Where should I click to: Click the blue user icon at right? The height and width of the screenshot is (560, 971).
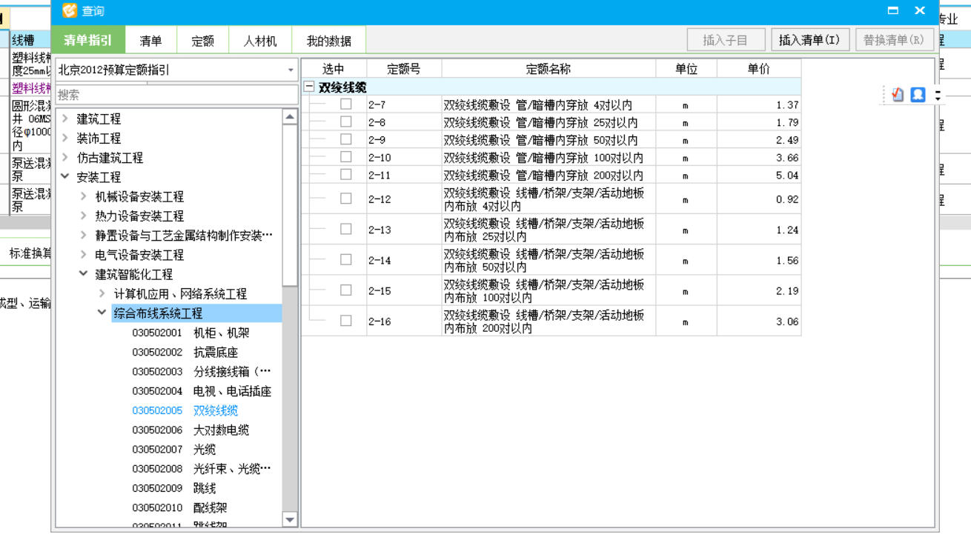tap(918, 95)
